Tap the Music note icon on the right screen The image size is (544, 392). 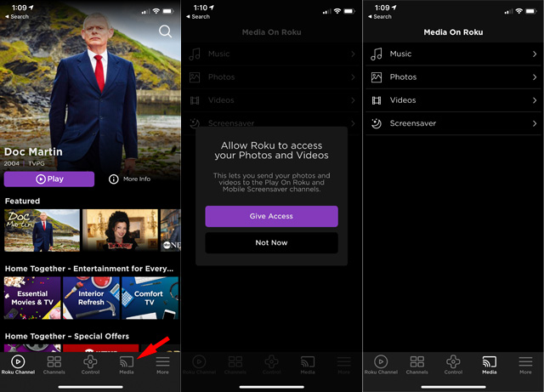point(377,54)
